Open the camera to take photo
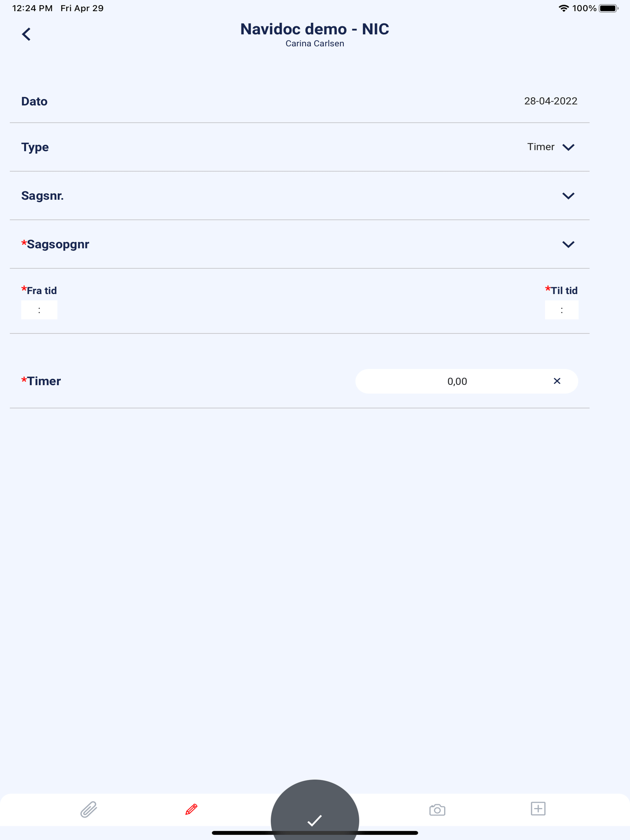 [437, 810]
